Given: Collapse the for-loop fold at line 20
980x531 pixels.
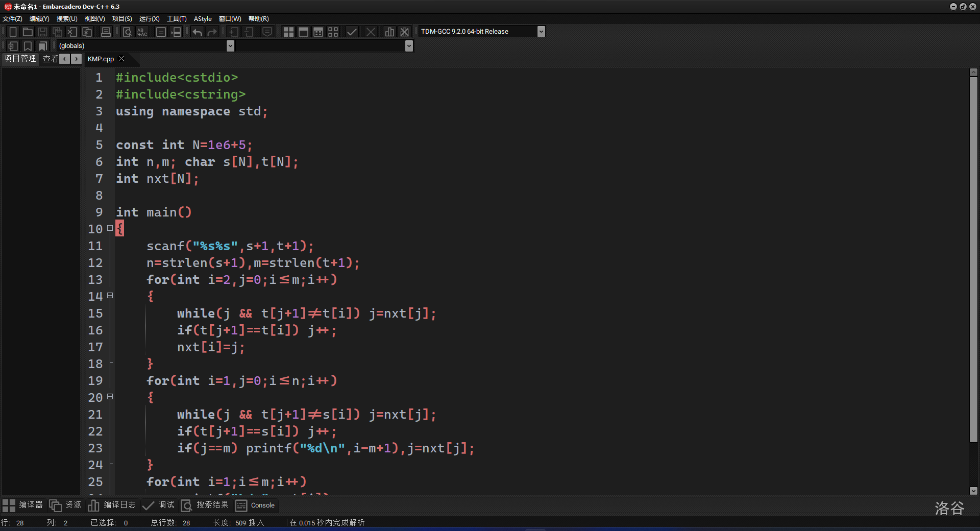Looking at the screenshot, I should [x=110, y=397].
